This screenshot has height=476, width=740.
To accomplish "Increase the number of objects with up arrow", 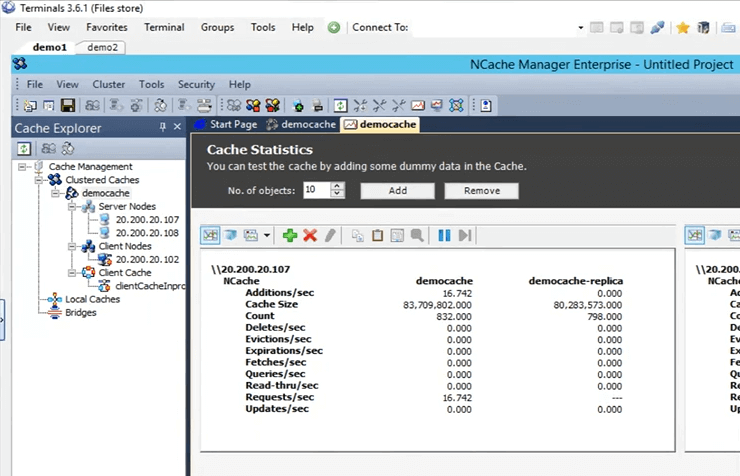I will coord(337,186).
